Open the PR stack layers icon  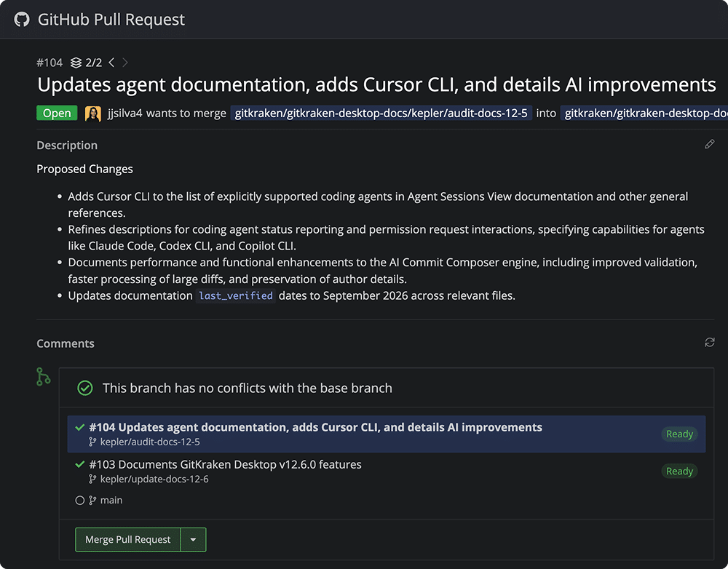[76, 63]
